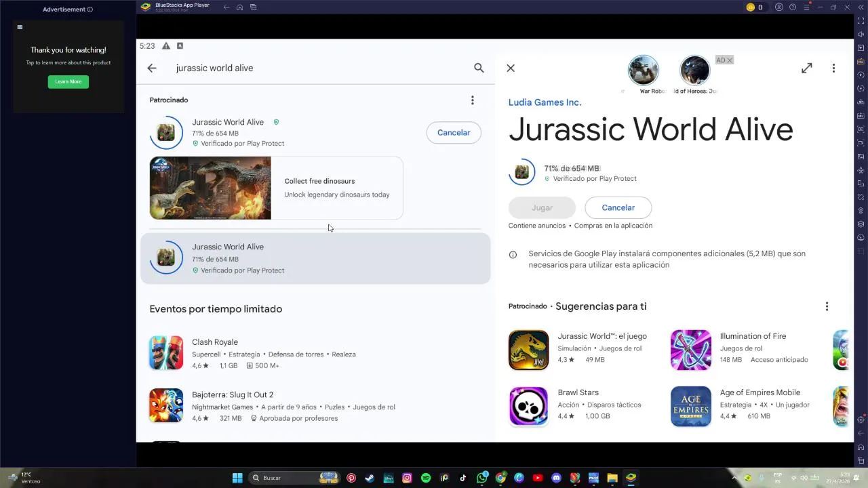This screenshot has height=488, width=868.
Task: Expand the details panel to full screen
Action: point(807,68)
